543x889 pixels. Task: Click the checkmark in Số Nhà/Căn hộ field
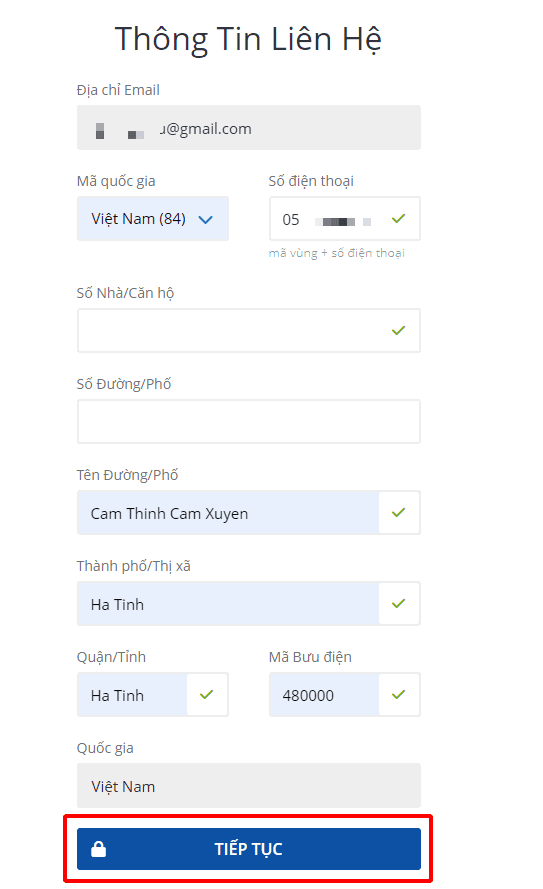(x=398, y=330)
